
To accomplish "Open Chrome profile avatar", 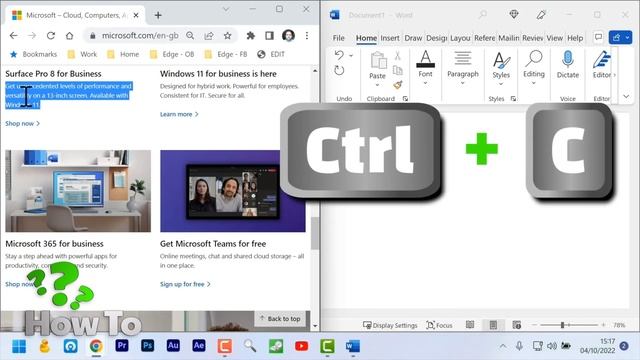I will (288, 36).
